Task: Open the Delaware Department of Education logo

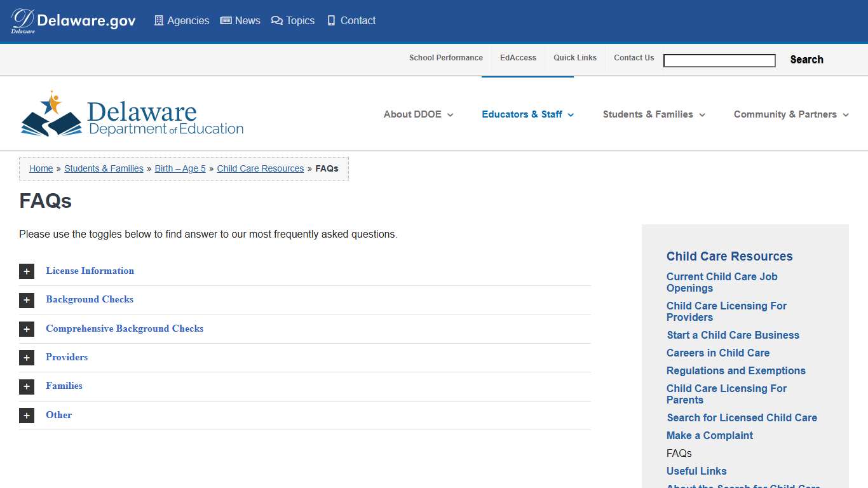Action: point(132,114)
